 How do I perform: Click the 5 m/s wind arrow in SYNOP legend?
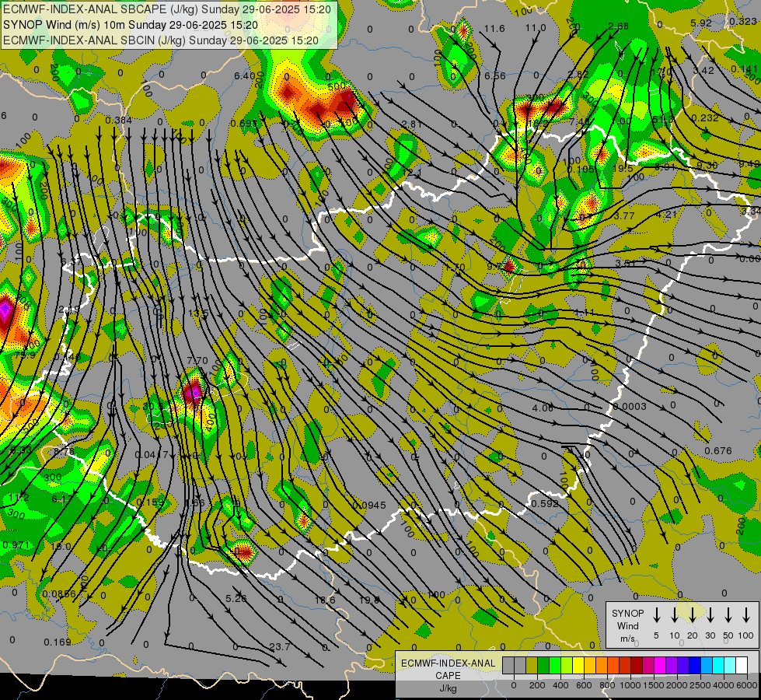656,615
